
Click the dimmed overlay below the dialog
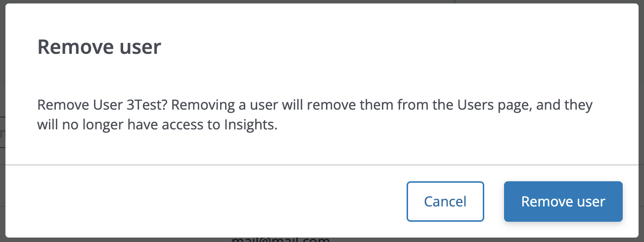click(x=99, y=240)
